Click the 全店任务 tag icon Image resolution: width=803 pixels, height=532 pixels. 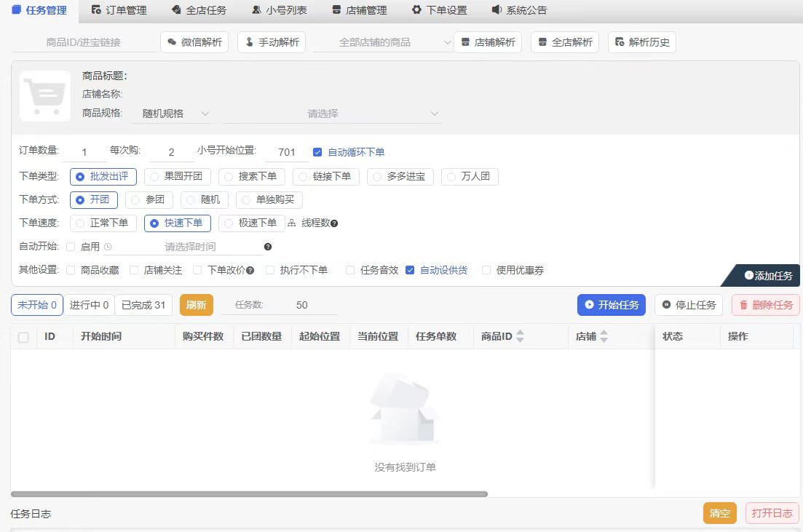pyautogui.click(x=176, y=9)
